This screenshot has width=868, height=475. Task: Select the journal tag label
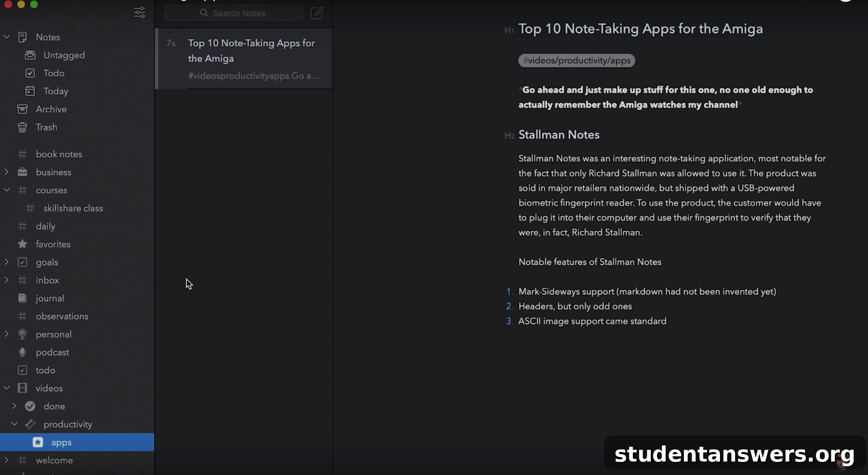tap(50, 298)
